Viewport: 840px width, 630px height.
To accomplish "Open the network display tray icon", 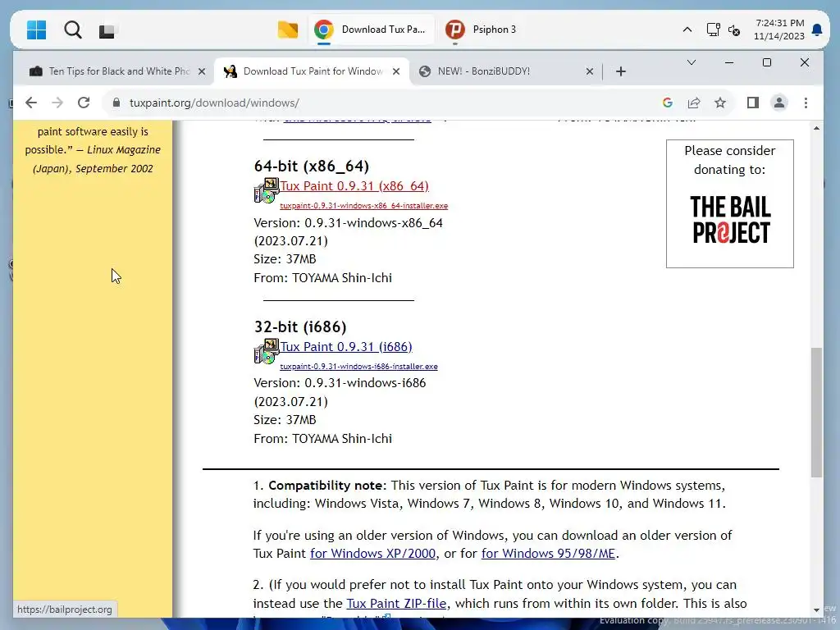I will click(713, 30).
